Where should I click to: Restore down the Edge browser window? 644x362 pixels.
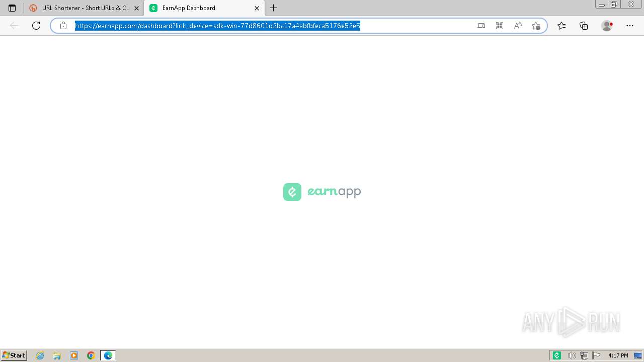click(614, 5)
